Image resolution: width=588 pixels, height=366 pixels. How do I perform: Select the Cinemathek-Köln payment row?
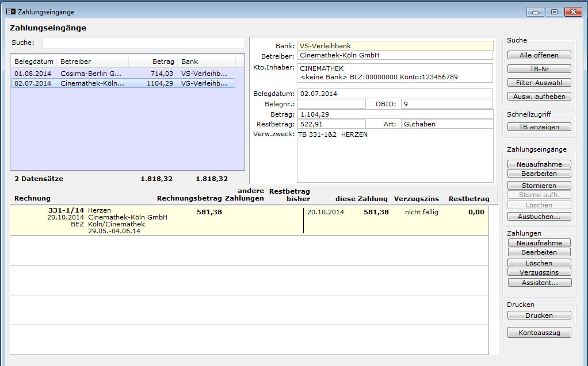pyautogui.click(x=122, y=83)
